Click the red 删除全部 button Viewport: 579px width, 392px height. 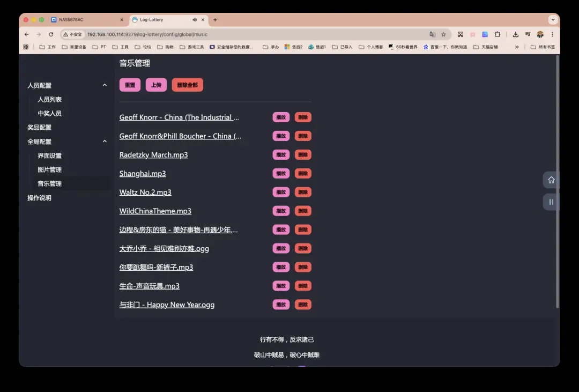[187, 85]
